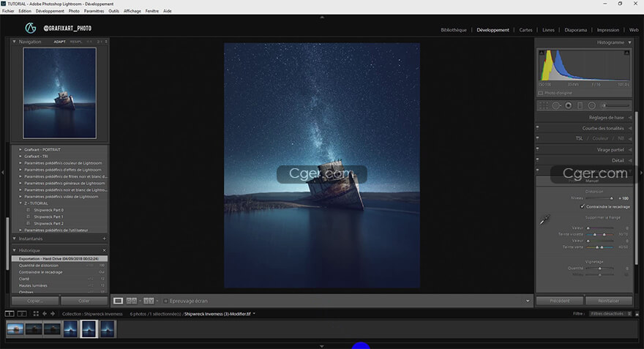The width and height of the screenshot is (644, 349).
Task: Expand the Réglages de base panel
Action: [630, 117]
